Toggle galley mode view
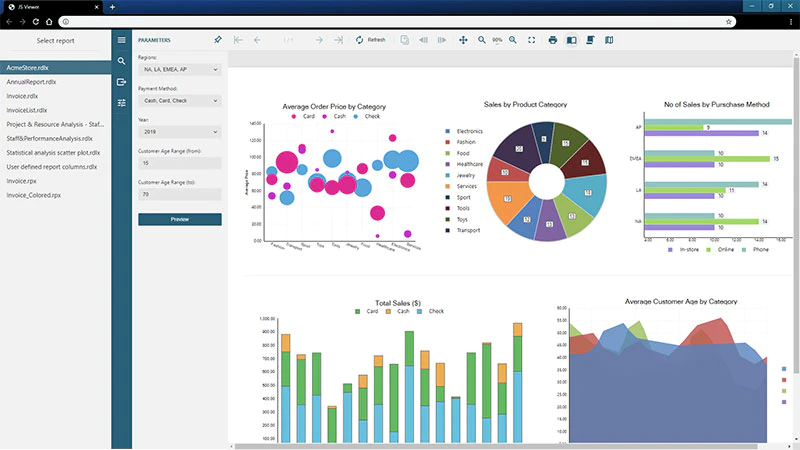The width and height of the screenshot is (800, 450). click(609, 40)
